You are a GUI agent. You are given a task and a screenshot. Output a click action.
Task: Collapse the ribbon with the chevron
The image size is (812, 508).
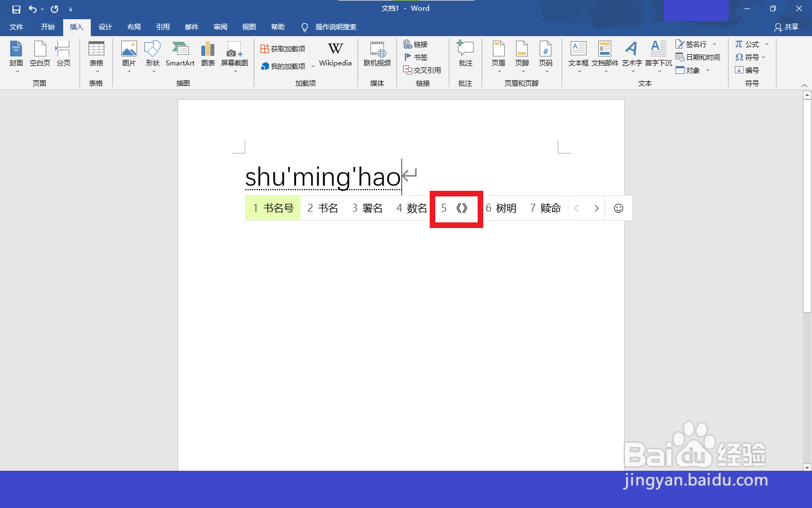[x=804, y=85]
